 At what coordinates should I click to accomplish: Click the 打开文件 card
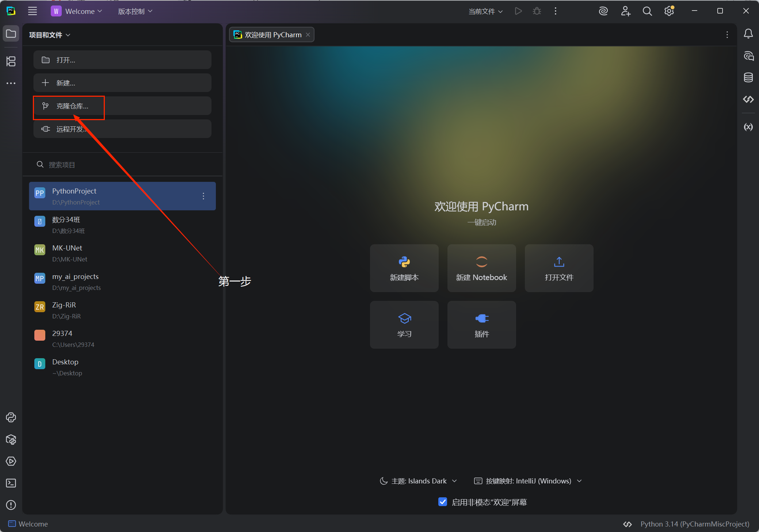[x=559, y=268]
